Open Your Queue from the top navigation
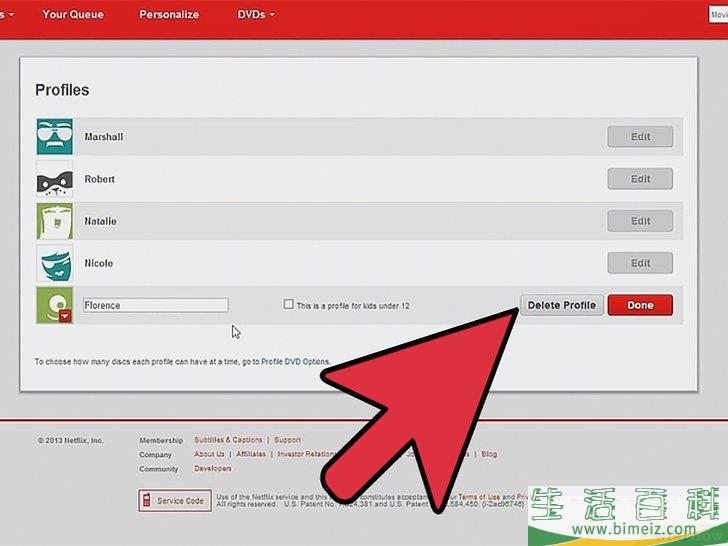The height and width of the screenshot is (546, 728). click(73, 14)
